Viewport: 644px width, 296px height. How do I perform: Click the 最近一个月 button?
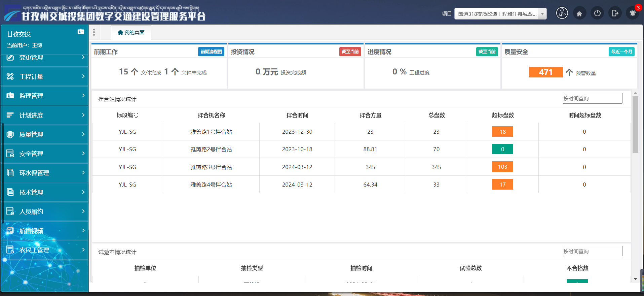tap(621, 52)
